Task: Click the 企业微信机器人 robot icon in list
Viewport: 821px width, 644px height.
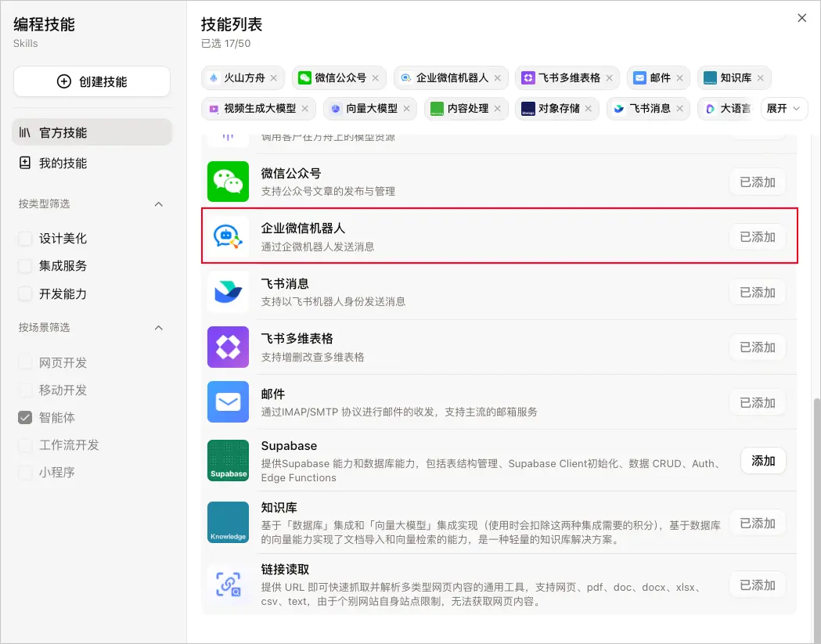Action: click(x=228, y=236)
